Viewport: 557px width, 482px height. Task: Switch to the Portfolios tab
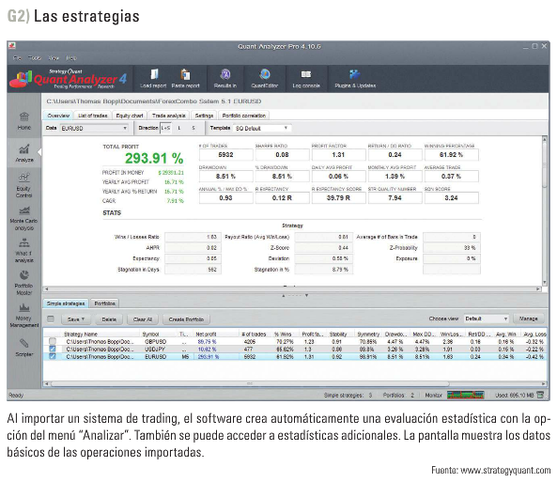pos(104,303)
